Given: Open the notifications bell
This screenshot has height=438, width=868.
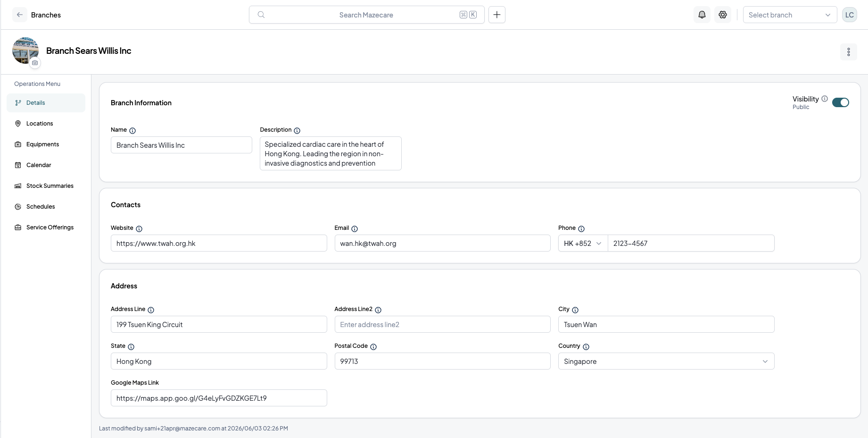Looking at the screenshot, I should click(x=702, y=15).
